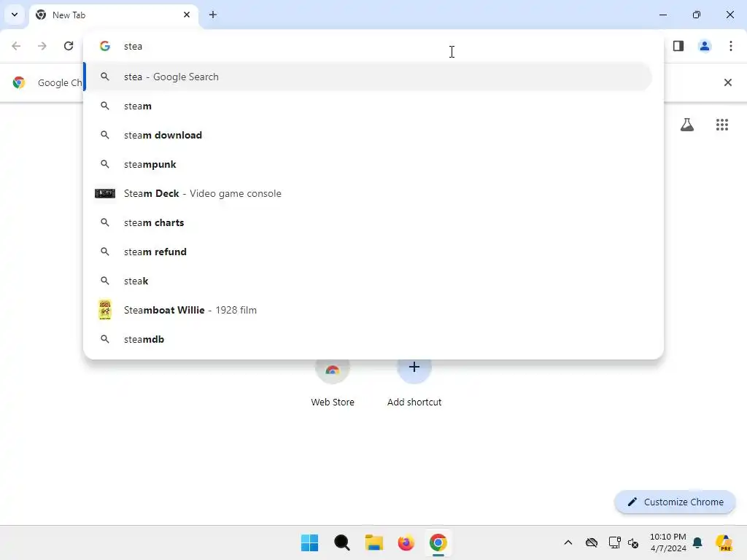Click the muted volume tray icon
The width and height of the screenshot is (747, 560).
pyautogui.click(x=633, y=542)
